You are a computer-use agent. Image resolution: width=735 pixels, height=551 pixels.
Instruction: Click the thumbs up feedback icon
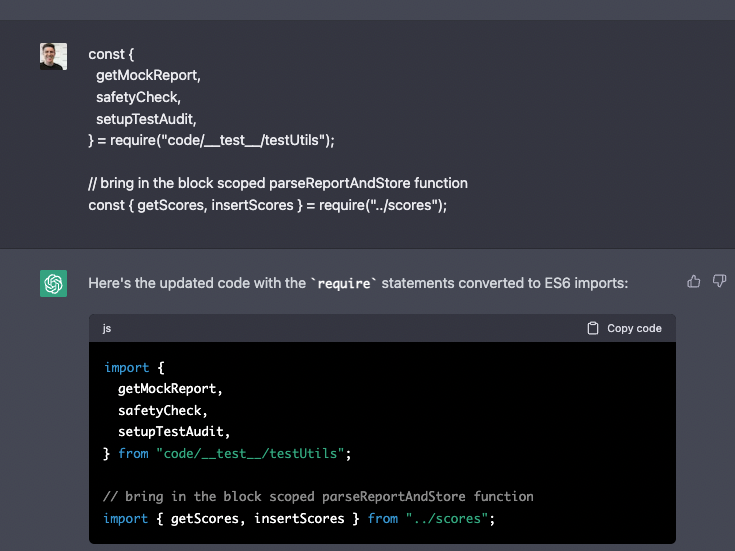pos(694,282)
